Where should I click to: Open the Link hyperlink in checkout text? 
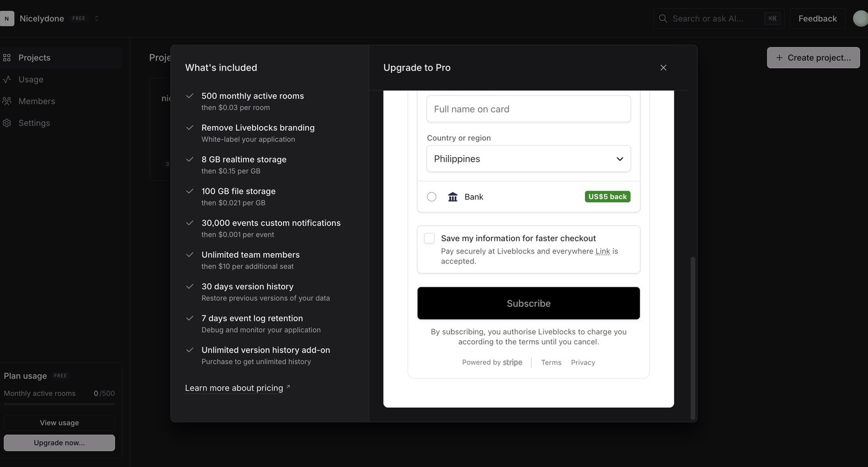tap(603, 251)
